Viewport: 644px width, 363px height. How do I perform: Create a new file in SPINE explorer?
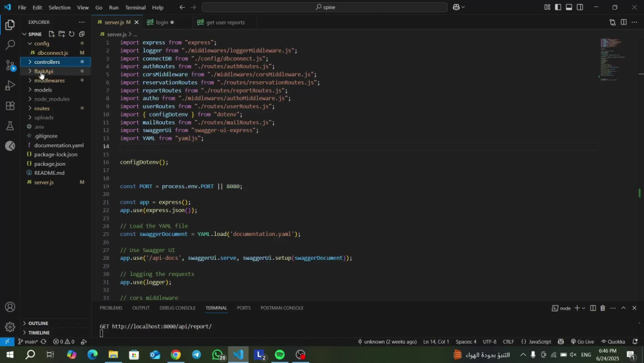[52, 34]
